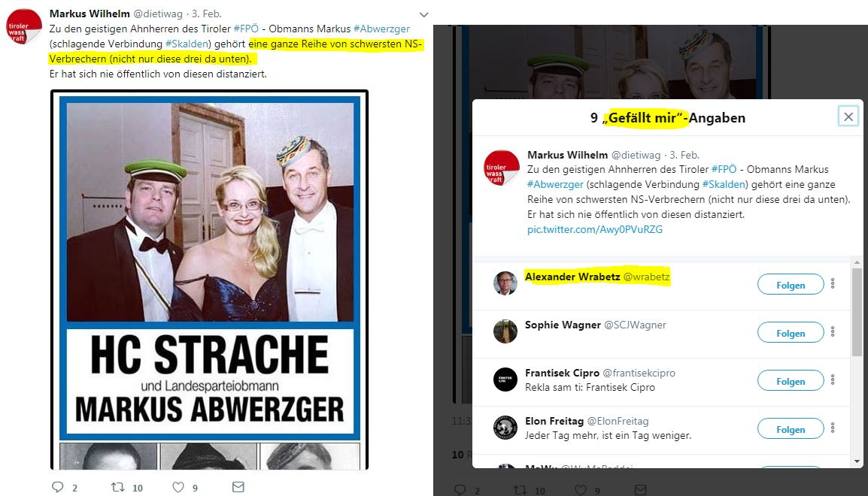
Task: Open Frantisek Cipro's black profile avatar
Action: point(505,380)
